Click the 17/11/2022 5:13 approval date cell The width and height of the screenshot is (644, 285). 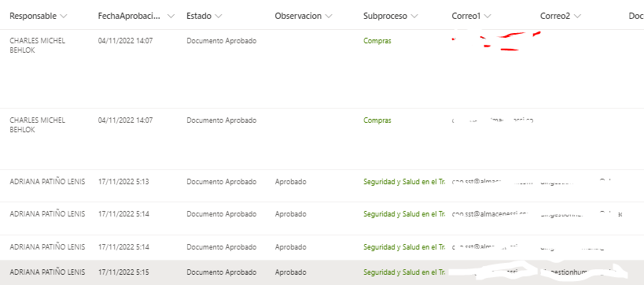[123, 182]
